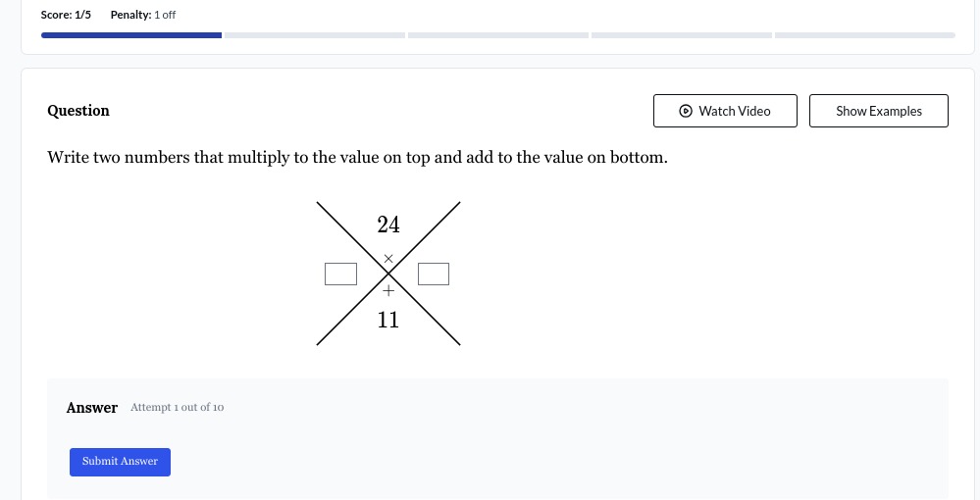The width and height of the screenshot is (980, 500).
Task: Submit the answer with Submit Answer
Action: (120, 462)
